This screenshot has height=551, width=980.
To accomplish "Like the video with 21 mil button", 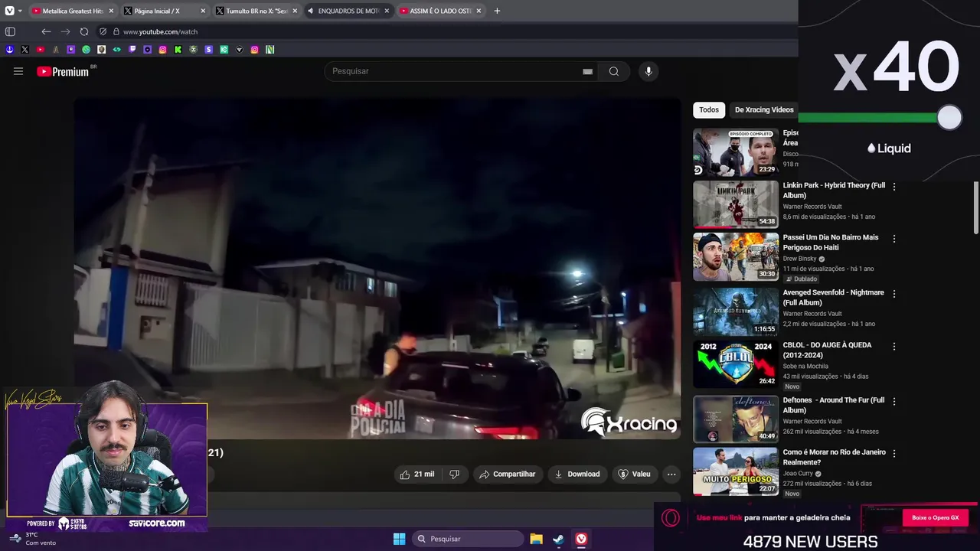I will 416,474.
